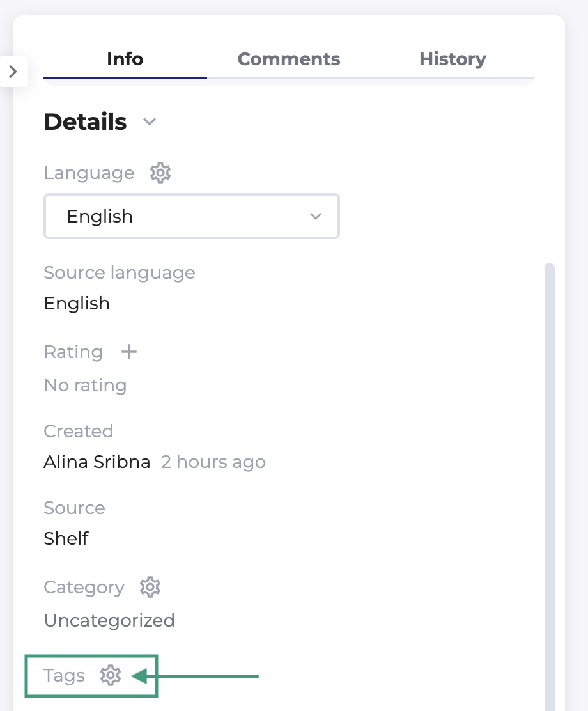Viewport: 588px width, 711px height.
Task: Click the Rating label
Action: [x=73, y=352]
